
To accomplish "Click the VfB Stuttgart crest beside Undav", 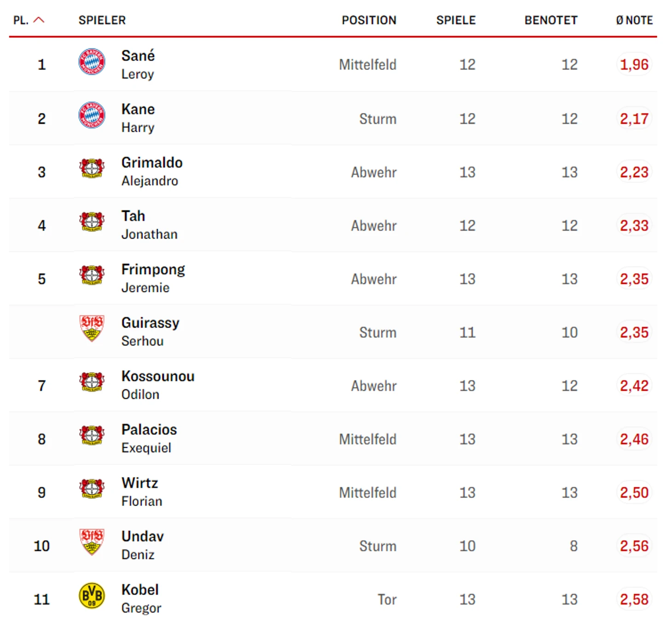I will click(x=92, y=542).
